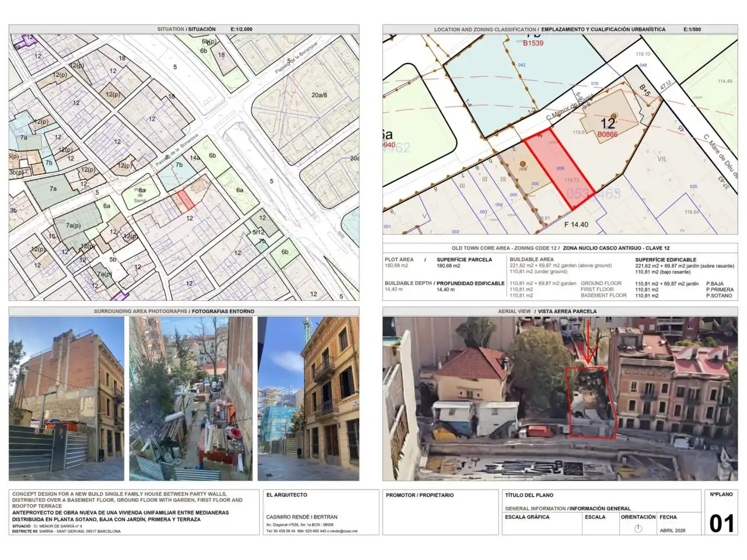Click the 'EL ARQUITECTO' title block heading
Viewport: 747px width, 560px height.
point(287,495)
